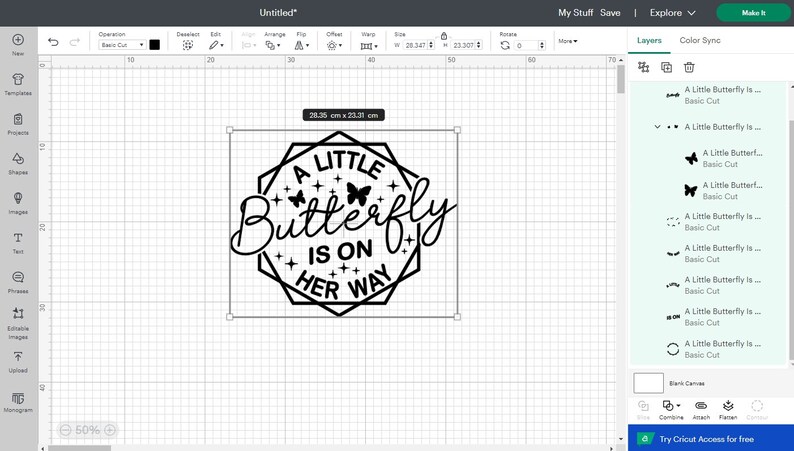Increase height using stepper arrow
This screenshot has width=794, height=451.
[x=479, y=43]
